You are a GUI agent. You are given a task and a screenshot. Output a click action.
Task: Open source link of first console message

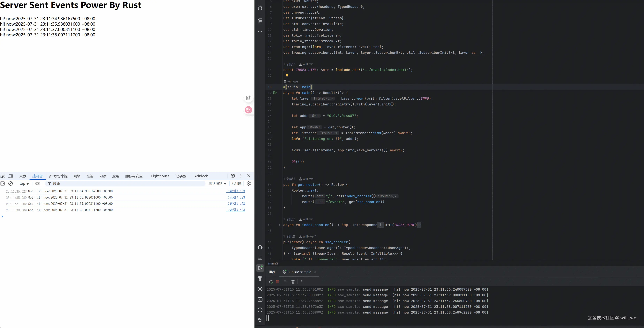235,191
